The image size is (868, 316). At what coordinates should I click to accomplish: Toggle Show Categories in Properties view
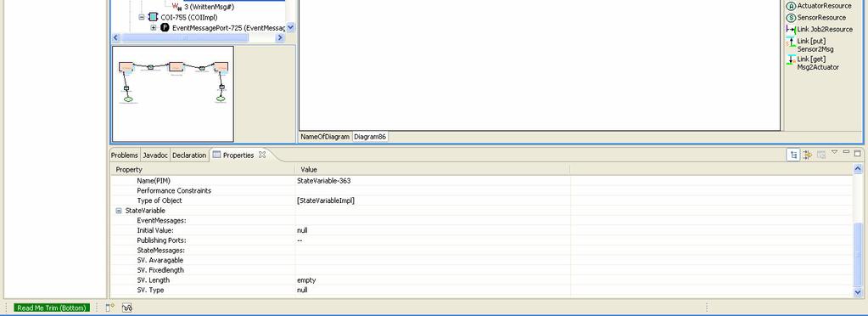[793, 155]
